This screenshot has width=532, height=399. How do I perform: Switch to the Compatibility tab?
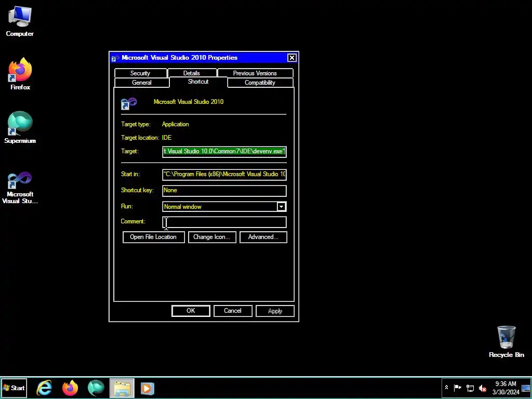tap(260, 83)
